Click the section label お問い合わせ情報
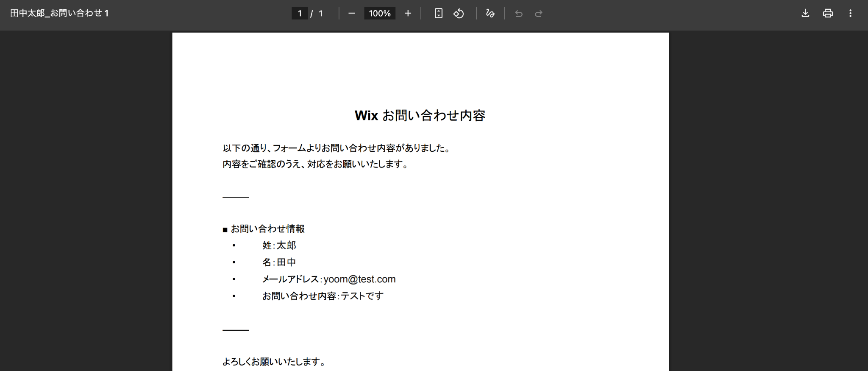 pos(268,229)
